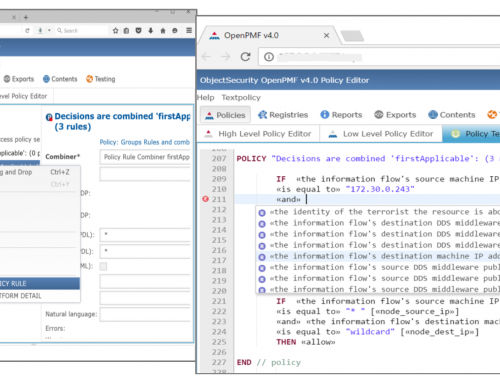Click "wildcard" string on line 224
Viewport: 500px width, 383px height.
tap(370, 332)
